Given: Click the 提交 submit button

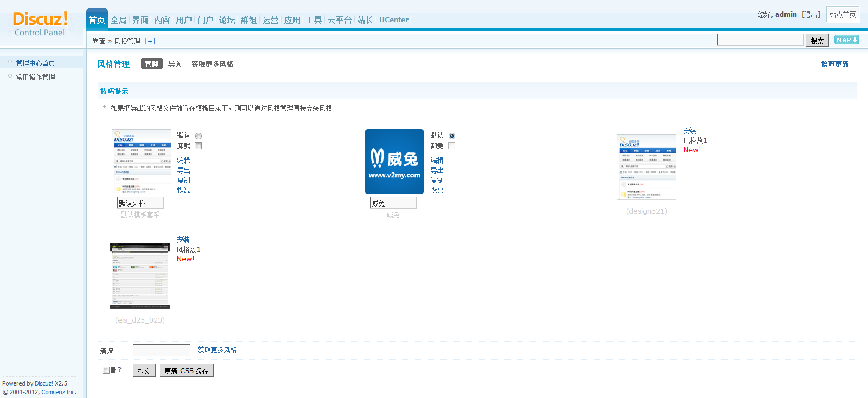Looking at the screenshot, I should (x=144, y=370).
